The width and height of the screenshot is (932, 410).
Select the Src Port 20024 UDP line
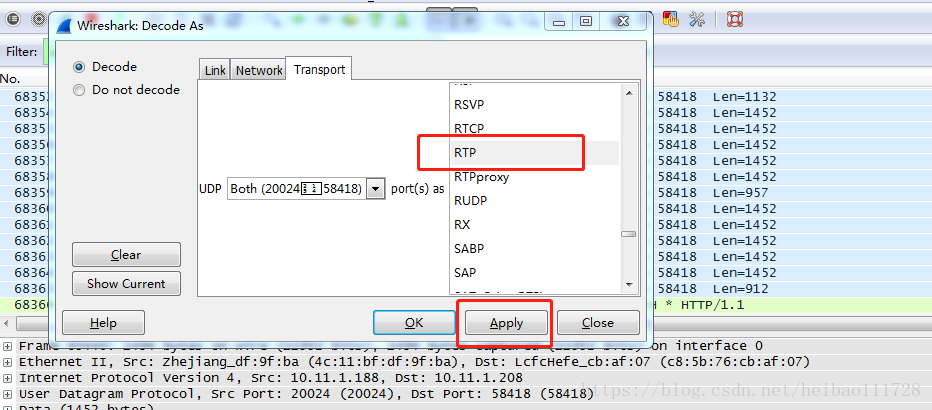[307, 393]
